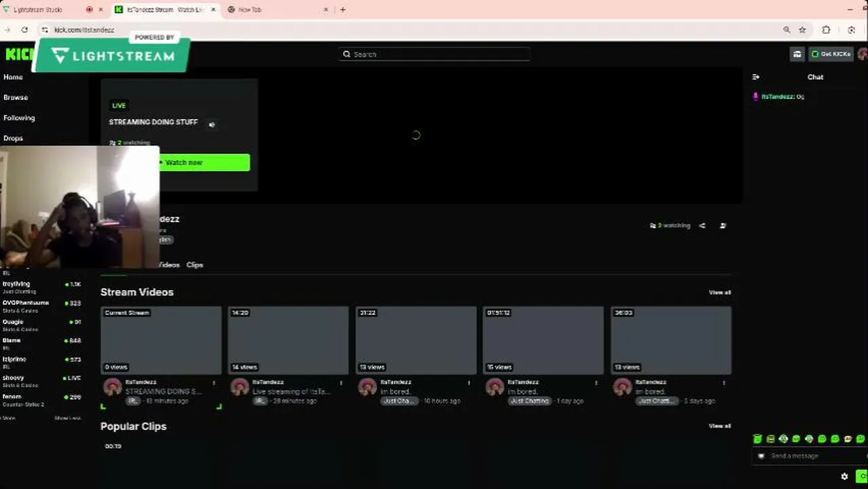868x489 pixels.
Task: Open the 36:03 stream video thumbnail
Action: 671,340
